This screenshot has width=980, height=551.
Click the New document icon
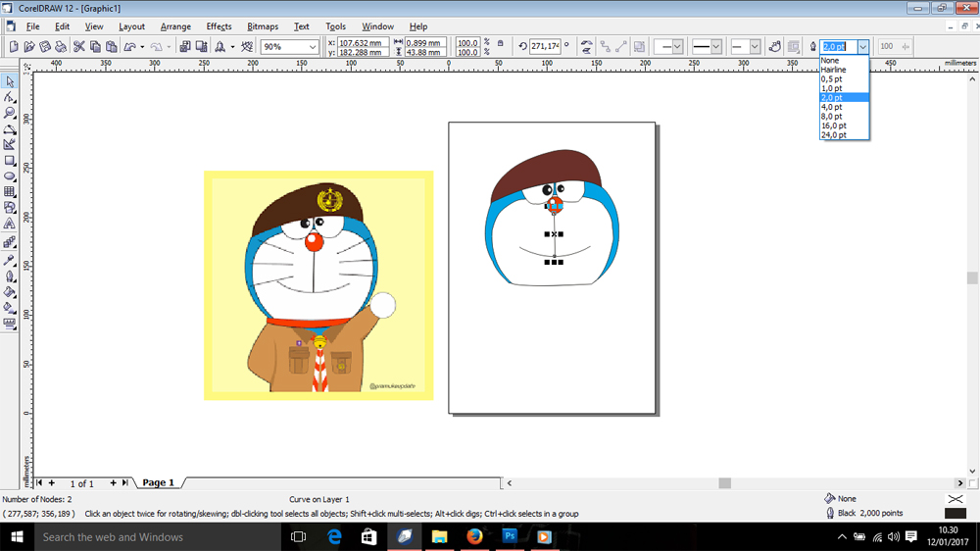tap(14, 46)
